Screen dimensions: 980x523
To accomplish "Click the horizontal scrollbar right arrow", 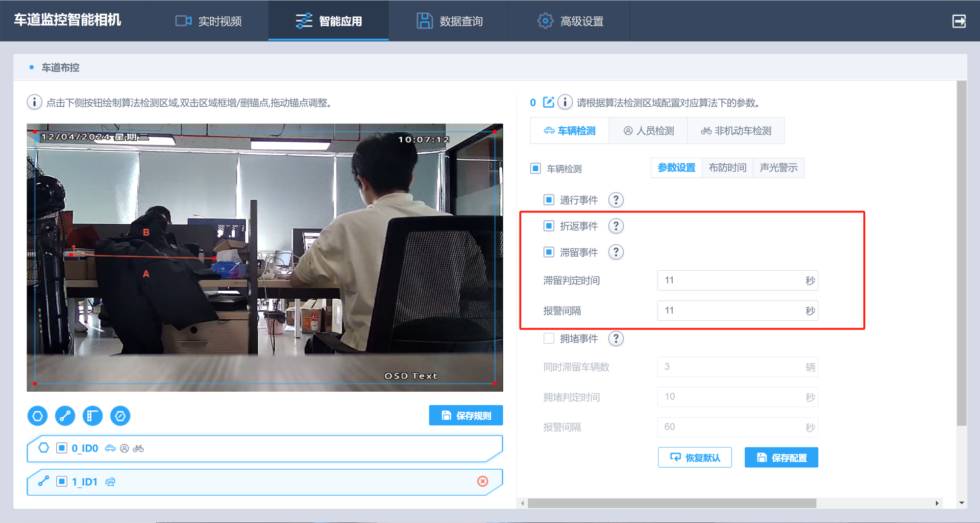I will [937, 503].
